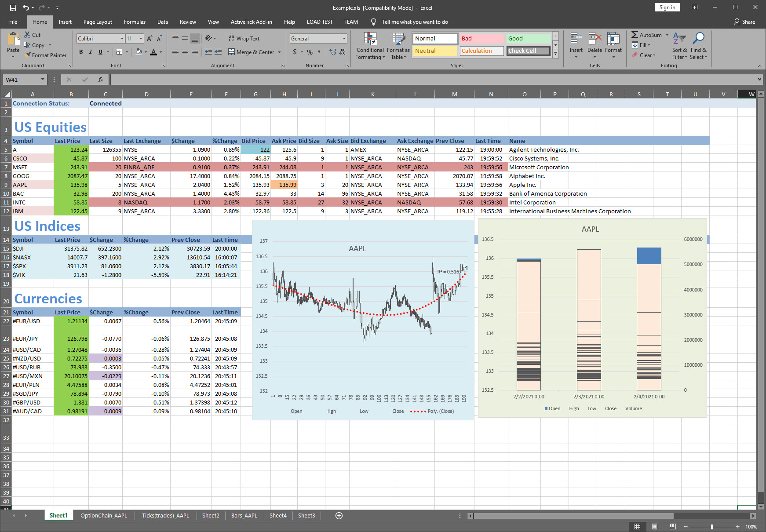Viewport: 766px width, 532px height.
Task: Open the Insert ribbon tab
Action: click(x=65, y=22)
